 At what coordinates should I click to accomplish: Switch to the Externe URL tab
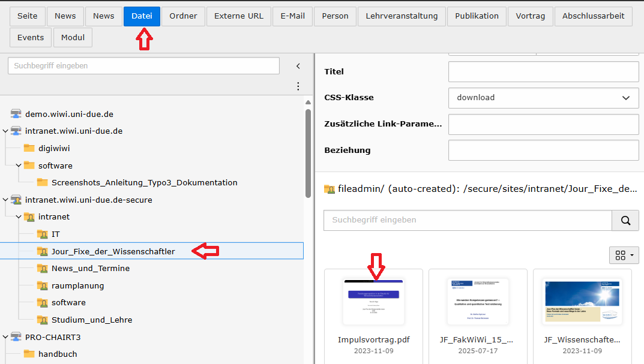238,16
